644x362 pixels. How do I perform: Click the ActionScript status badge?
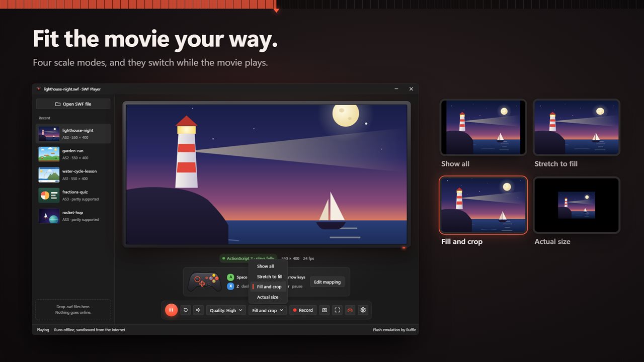coord(248,258)
